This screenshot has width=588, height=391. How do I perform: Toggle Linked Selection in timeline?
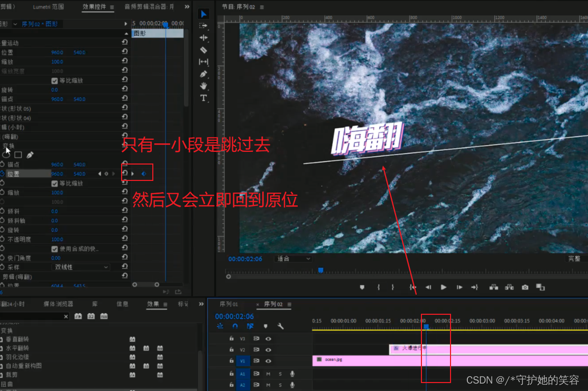point(250,326)
